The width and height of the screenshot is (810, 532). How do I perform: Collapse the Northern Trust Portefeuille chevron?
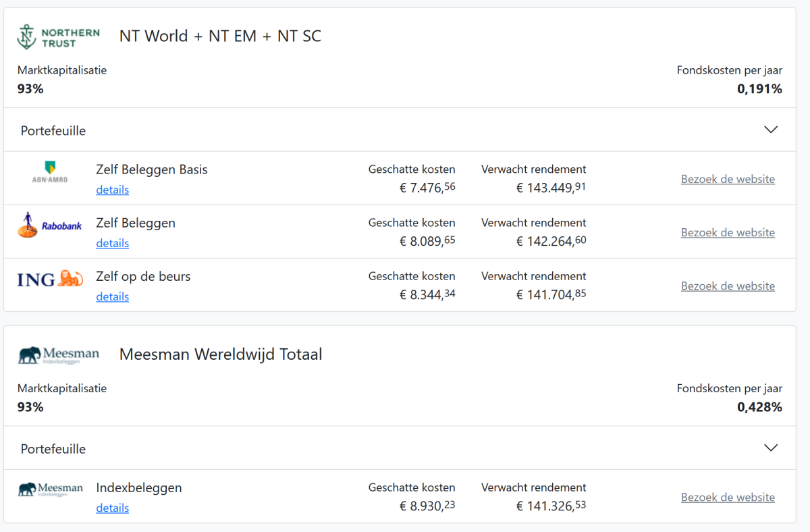click(770, 130)
